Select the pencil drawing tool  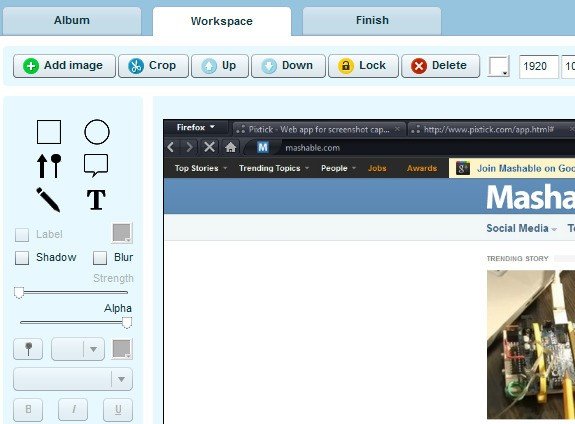48,200
